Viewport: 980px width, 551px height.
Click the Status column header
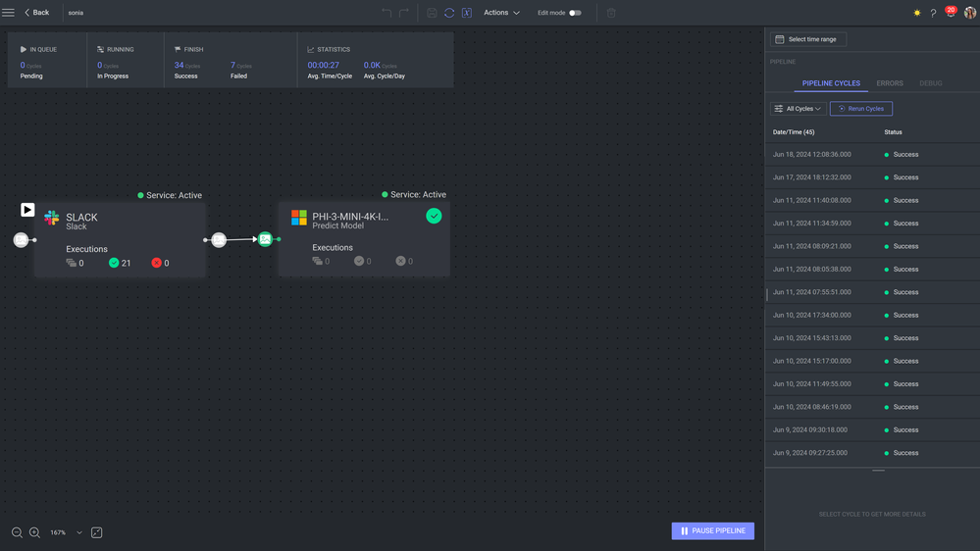893,132
